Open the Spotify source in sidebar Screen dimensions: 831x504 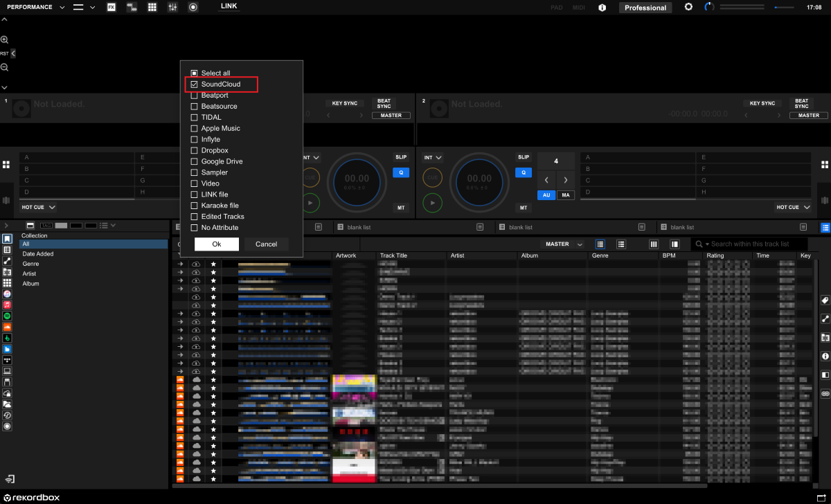pos(7,316)
